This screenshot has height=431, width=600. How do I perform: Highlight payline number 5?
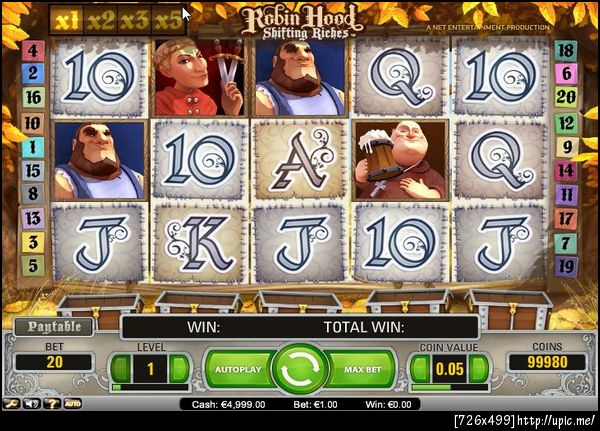(33, 265)
